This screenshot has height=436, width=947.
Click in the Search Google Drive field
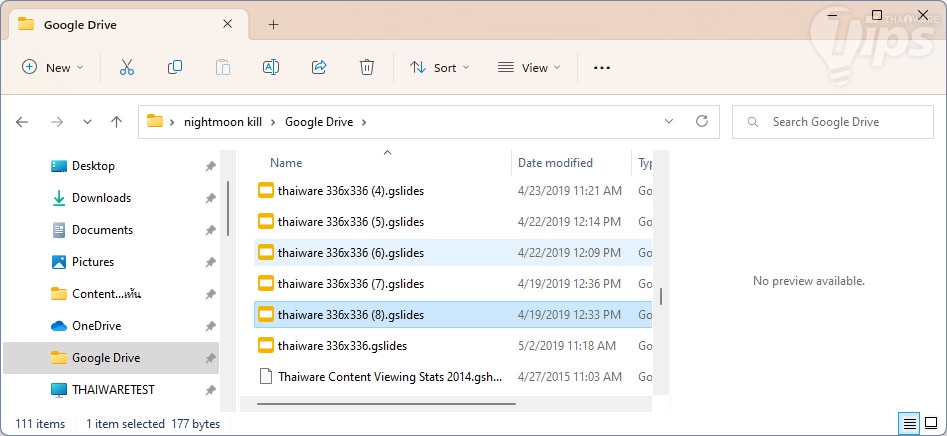(833, 122)
